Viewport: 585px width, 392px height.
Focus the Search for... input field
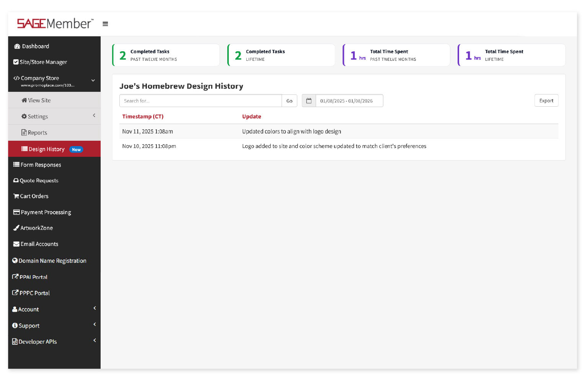click(x=200, y=101)
